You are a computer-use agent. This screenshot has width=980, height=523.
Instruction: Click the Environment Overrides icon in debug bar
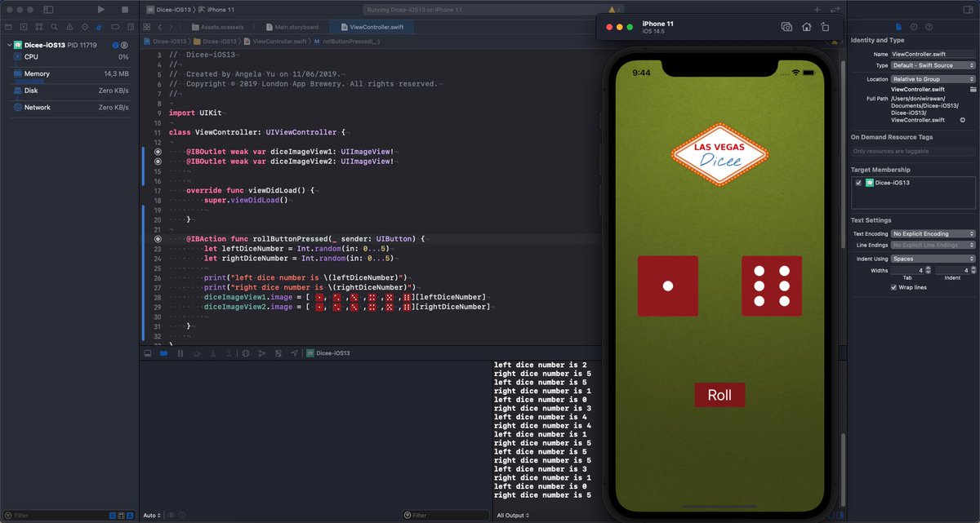pyautogui.click(x=278, y=353)
